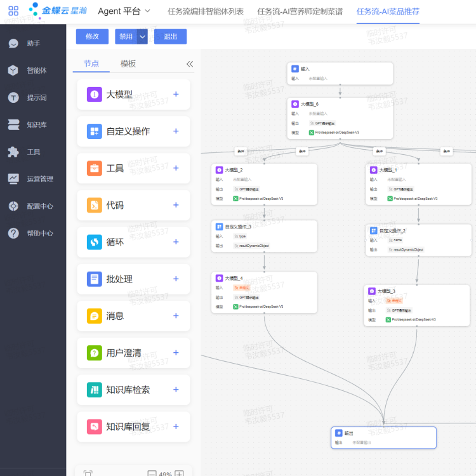Image resolution: width=476 pixels, height=476 pixels.
Task: Select the 输出 node on canvas
Action: [383, 437]
